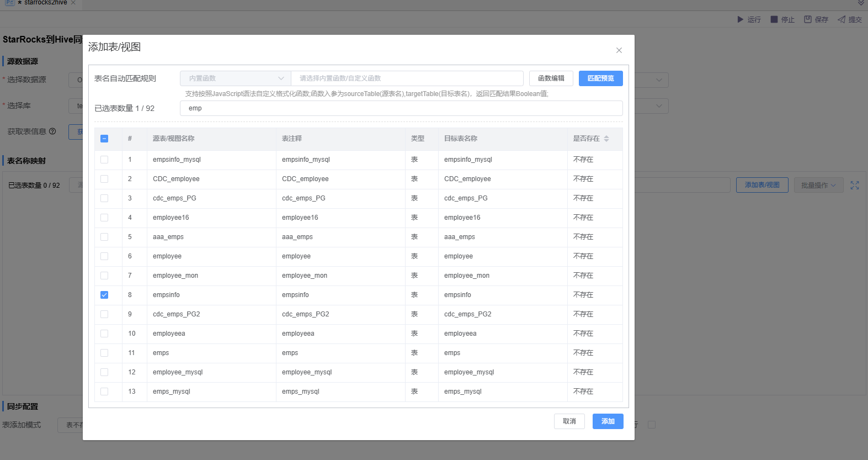The height and width of the screenshot is (460, 868).
Task: Open function selection combo box
Action: 407,78
